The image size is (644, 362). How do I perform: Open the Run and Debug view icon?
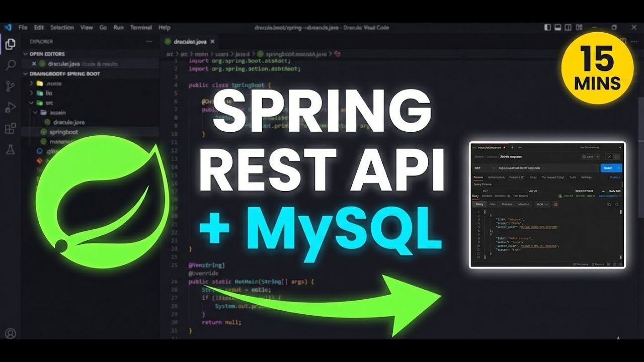click(10, 107)
